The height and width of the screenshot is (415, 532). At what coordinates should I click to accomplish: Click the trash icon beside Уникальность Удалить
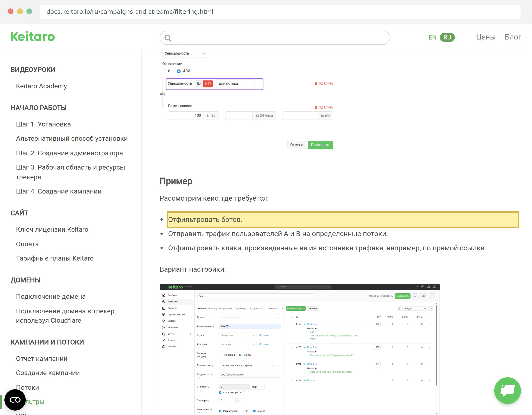point(316,83)
